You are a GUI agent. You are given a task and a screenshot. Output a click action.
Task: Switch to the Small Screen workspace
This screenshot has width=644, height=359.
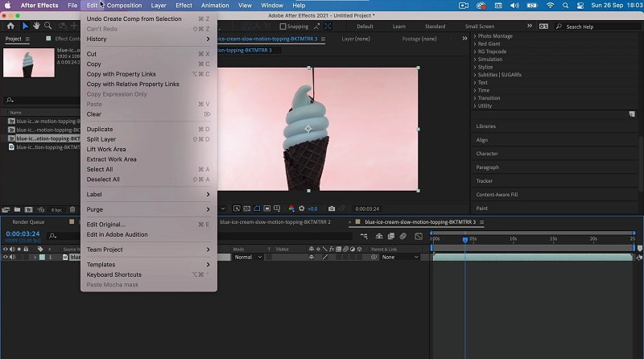point(479,26)
